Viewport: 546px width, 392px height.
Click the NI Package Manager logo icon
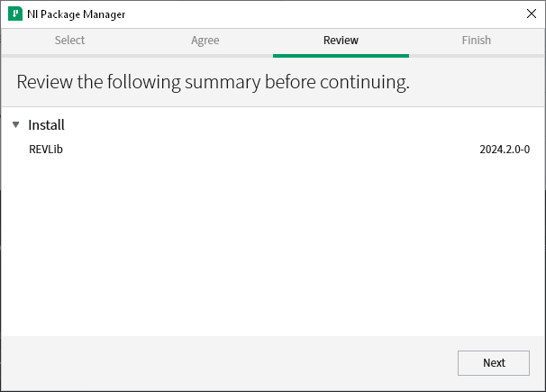(x=15, y=14)
